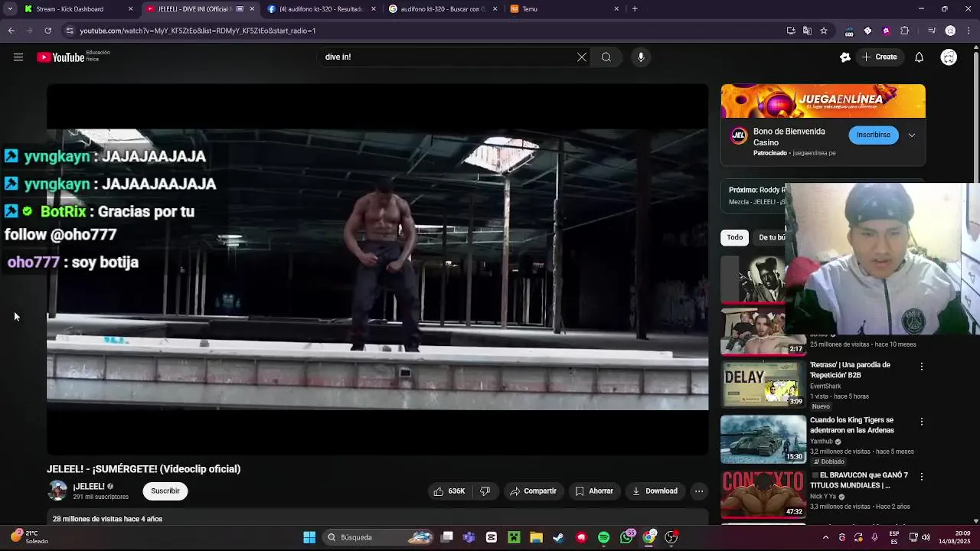Select the Todo filter chip
Image resolution: width=980 pixels, height=551 pixels.
pyautogui.click(x=735, y=237)
